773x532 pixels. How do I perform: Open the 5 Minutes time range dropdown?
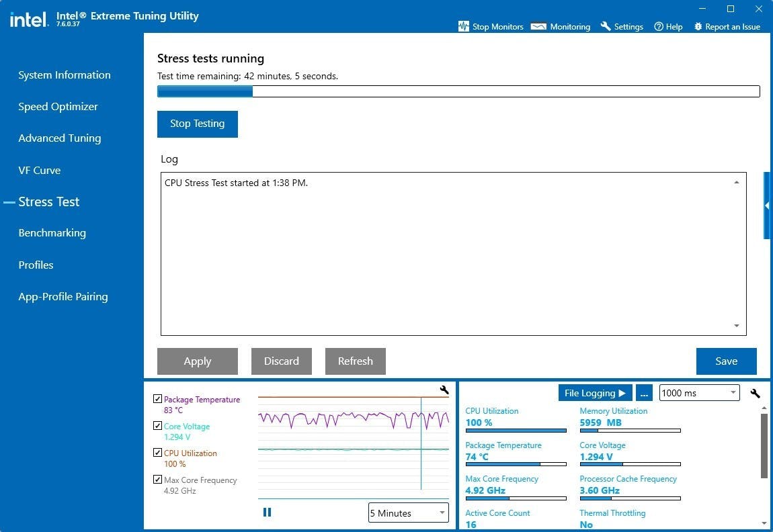[x=408, y=513]
